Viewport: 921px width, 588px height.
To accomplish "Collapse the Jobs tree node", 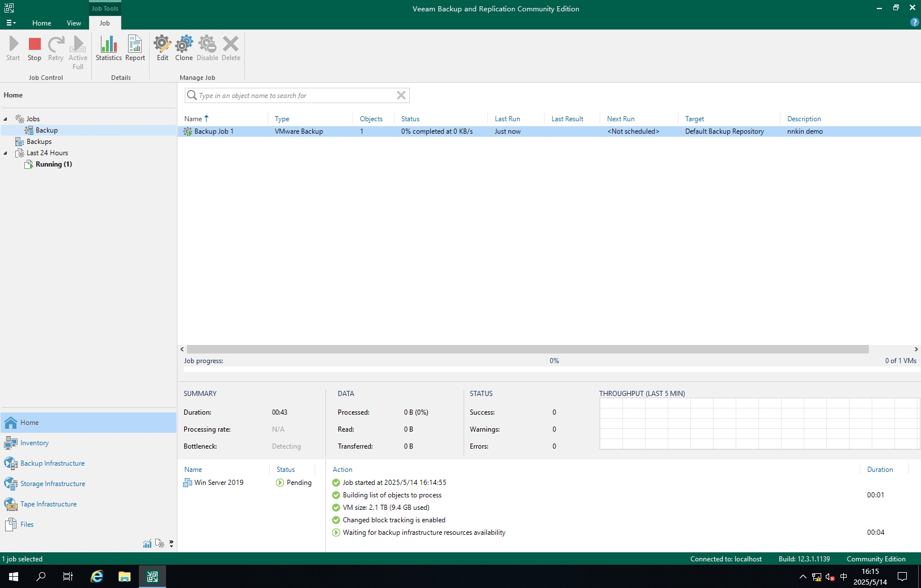I will pos(6,119).
